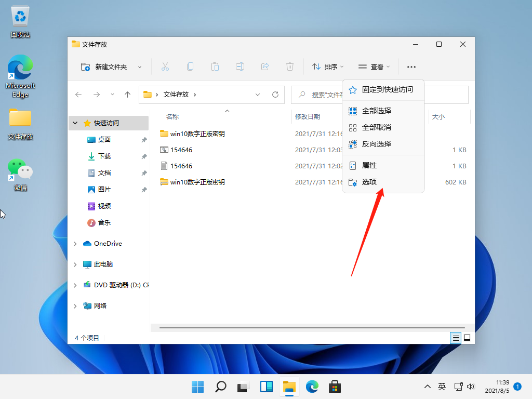Go up one folder with the up arrow
532x399 pixels.
pyautogui.click(x=127, y=95)
